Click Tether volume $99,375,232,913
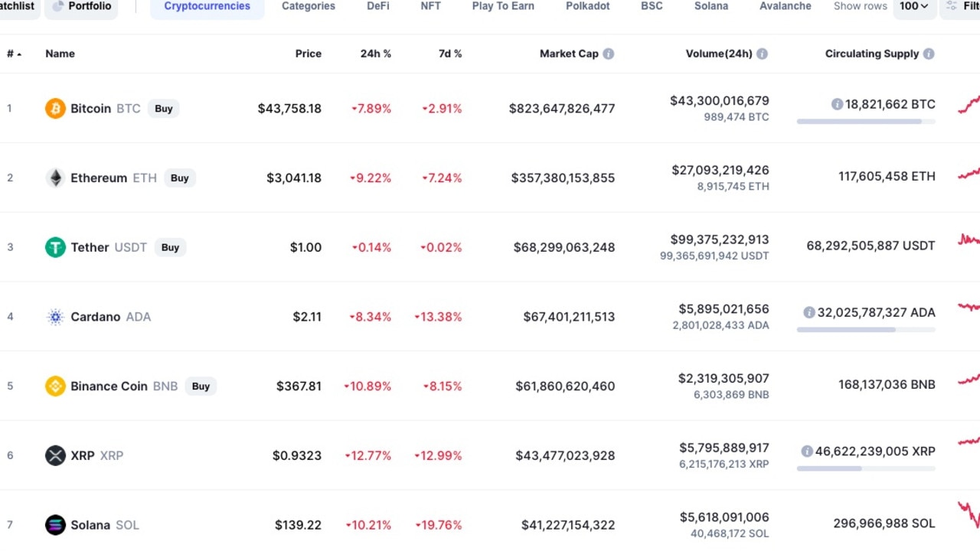 (720, 240)
